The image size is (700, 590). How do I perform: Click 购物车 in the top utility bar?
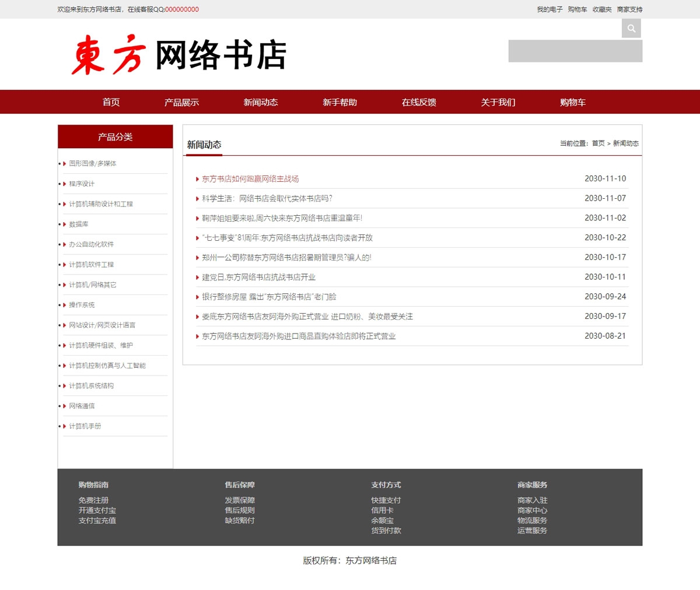click(577, 9)
